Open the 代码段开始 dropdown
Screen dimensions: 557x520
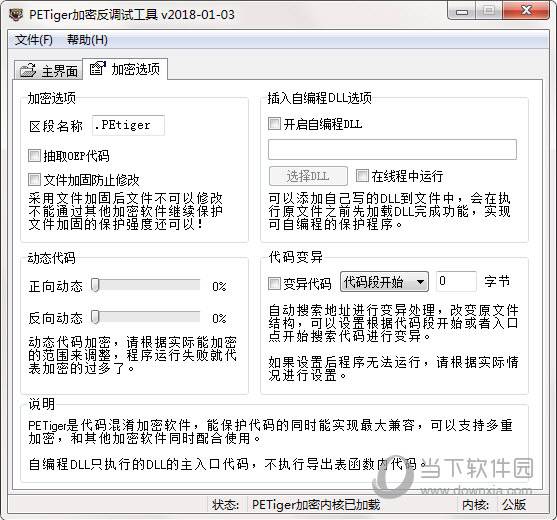point(384,282)
